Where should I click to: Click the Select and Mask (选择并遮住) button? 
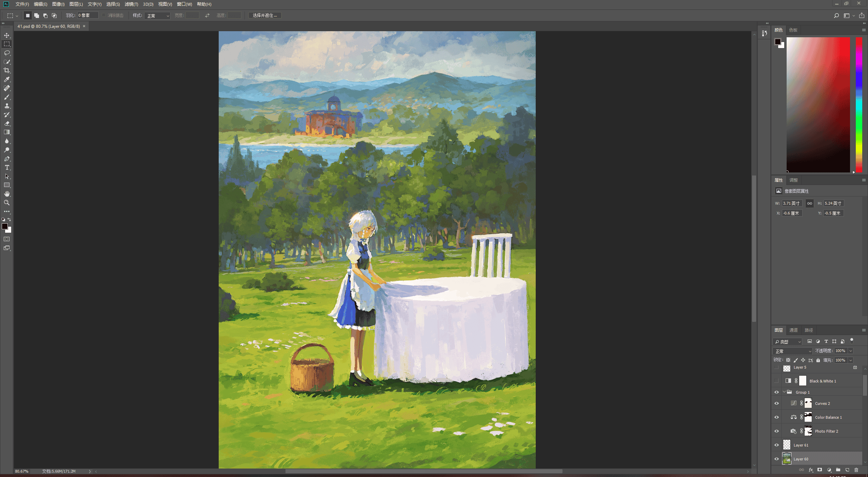pos(265,15)
